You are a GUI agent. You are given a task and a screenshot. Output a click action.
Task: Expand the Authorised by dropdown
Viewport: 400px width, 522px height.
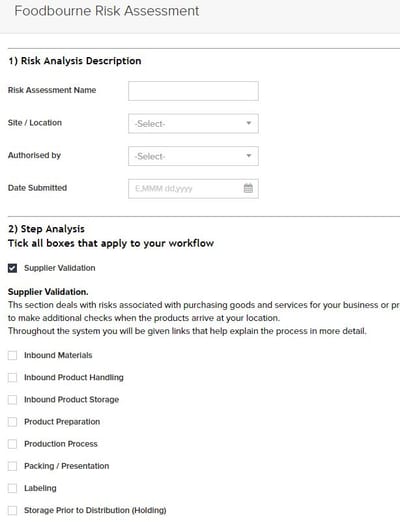[x=193, y=156]
